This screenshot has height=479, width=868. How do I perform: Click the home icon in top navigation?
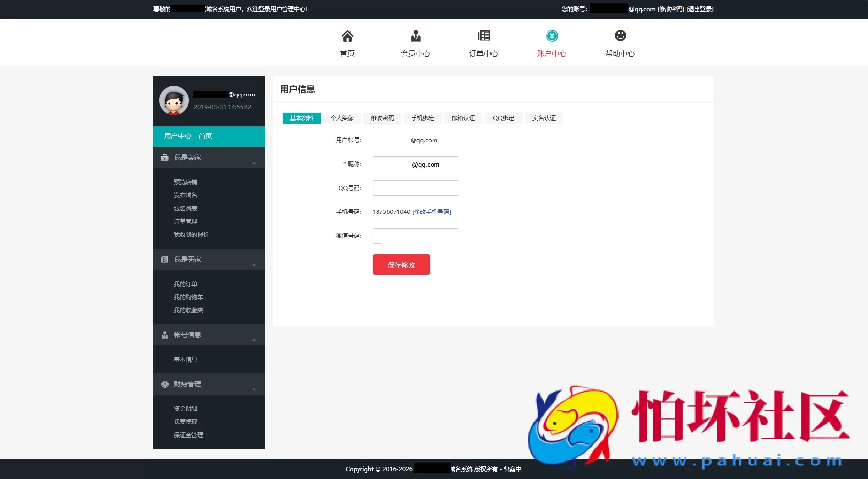347,36
